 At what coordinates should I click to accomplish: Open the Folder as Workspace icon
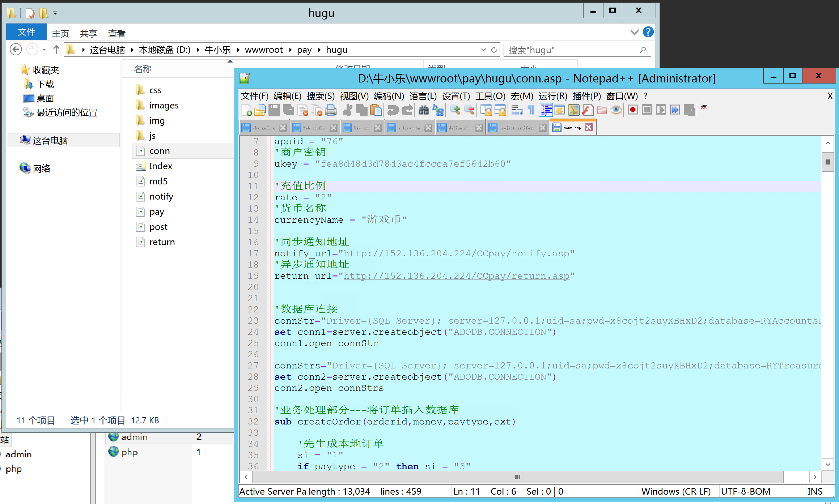pyautogui.click(x=602, y=110)
